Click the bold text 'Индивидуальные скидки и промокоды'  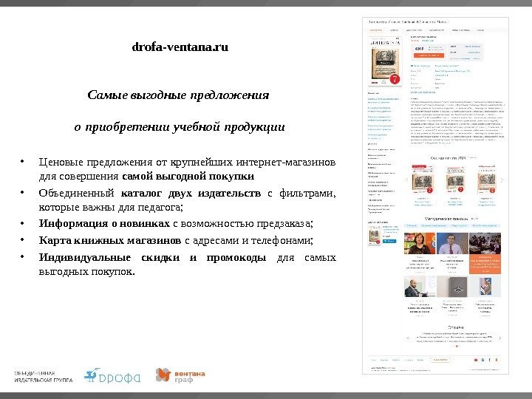[x=152, y=258]
